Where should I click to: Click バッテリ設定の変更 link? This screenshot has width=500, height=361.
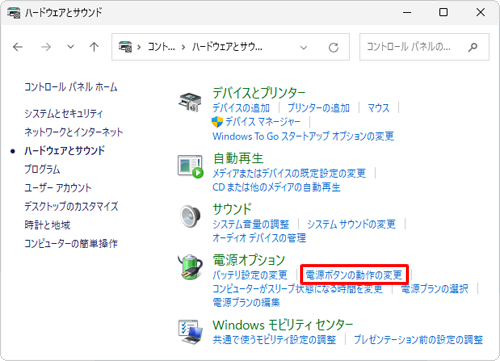tap(250, 275)
